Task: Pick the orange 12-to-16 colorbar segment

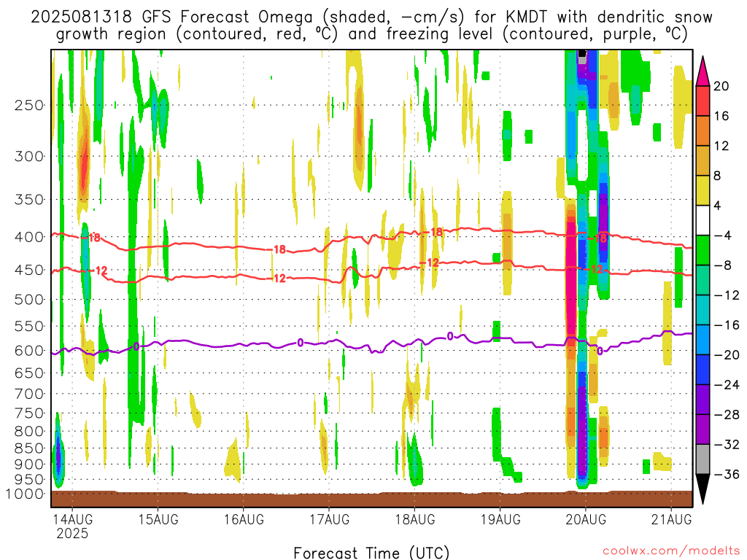Action: pos(703,131)
